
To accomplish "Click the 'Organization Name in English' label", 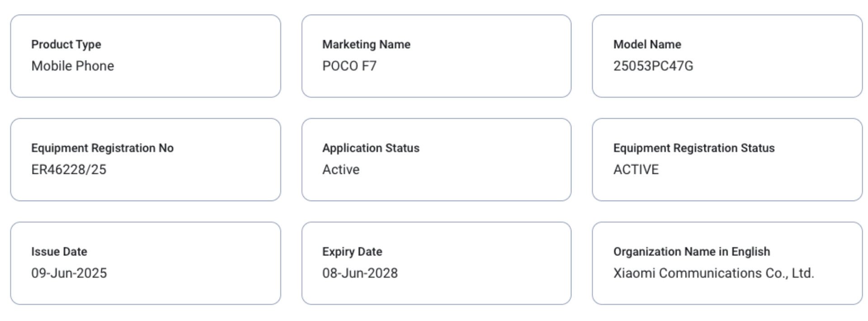I will point(691,251).
